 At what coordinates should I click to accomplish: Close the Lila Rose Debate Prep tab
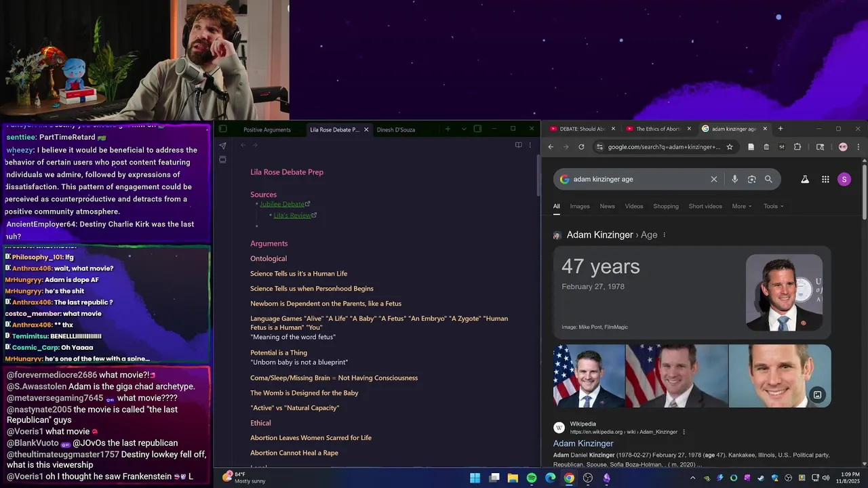click(x=366, y=129)
